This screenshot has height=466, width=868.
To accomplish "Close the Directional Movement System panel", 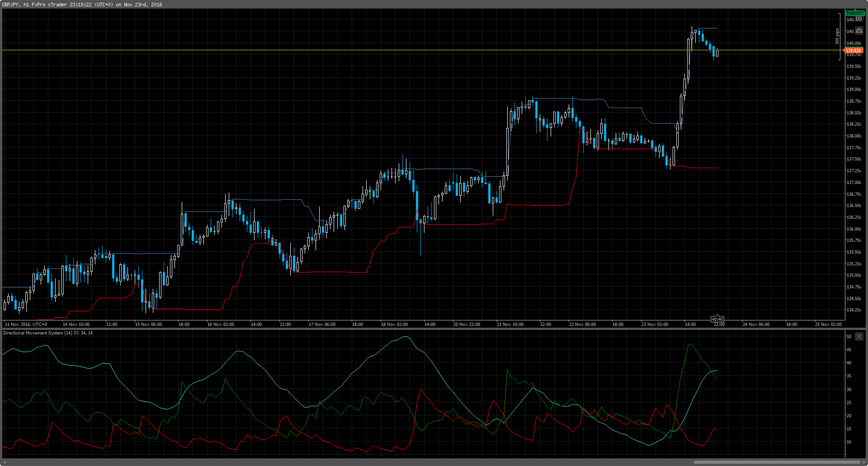I will 859,337.
